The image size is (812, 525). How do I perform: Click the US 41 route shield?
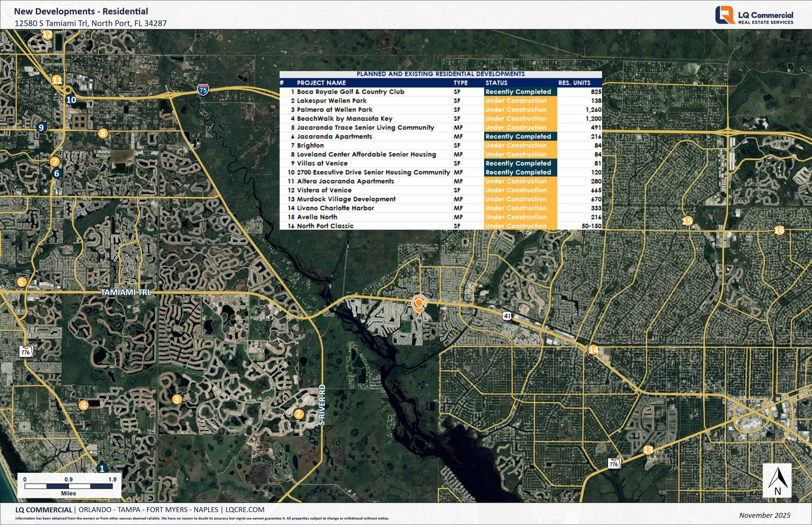(x=507, y=316)
